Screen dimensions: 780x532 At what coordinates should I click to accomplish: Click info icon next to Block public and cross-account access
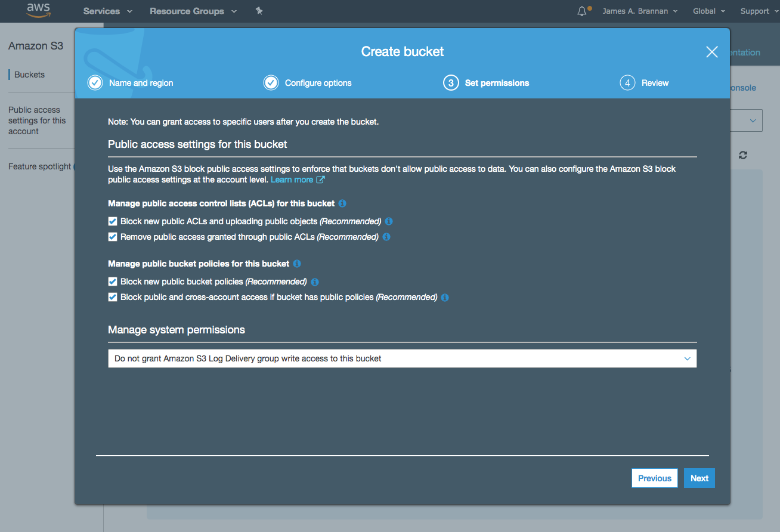(445, 298)
